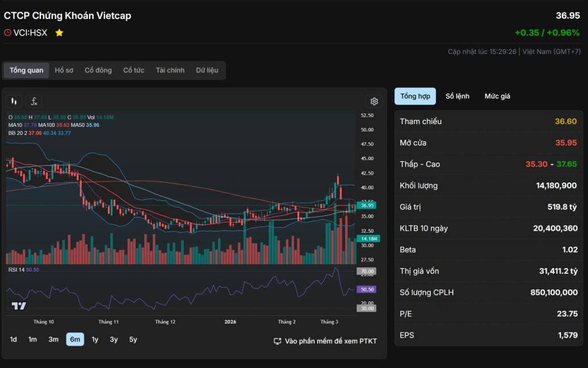Select the 5y time range

(x=133, y=339)
